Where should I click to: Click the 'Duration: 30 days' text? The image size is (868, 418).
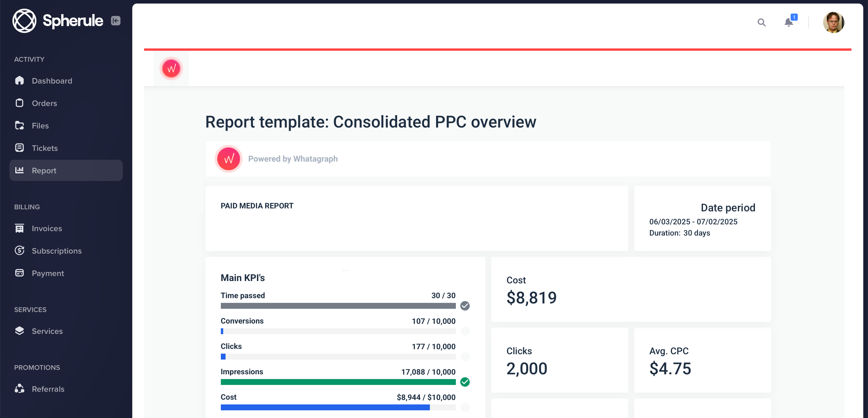679,233
